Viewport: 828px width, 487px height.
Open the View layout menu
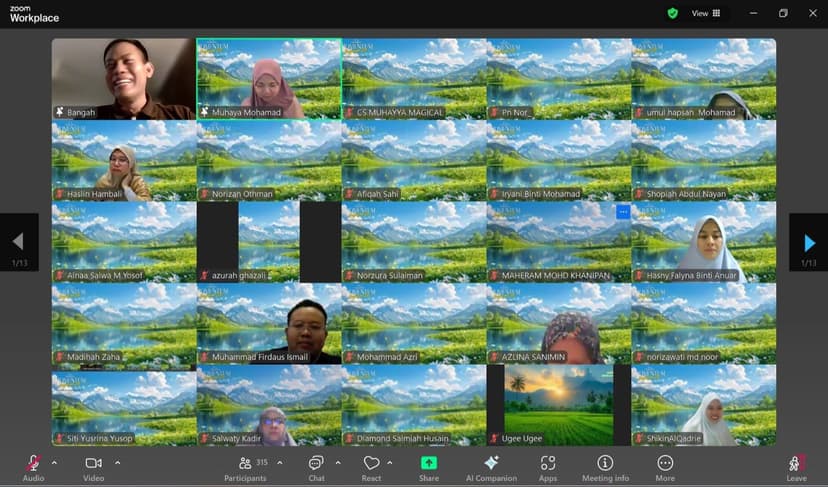706,13
